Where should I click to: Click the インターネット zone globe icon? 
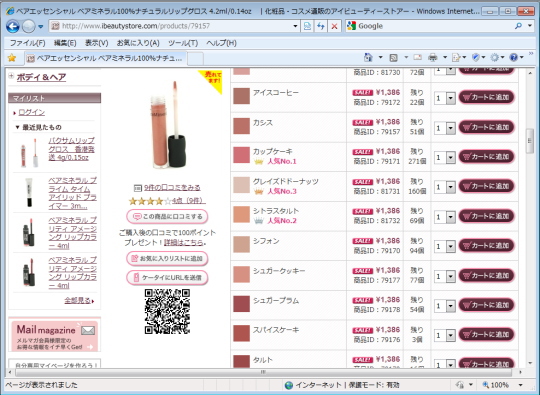289,385
